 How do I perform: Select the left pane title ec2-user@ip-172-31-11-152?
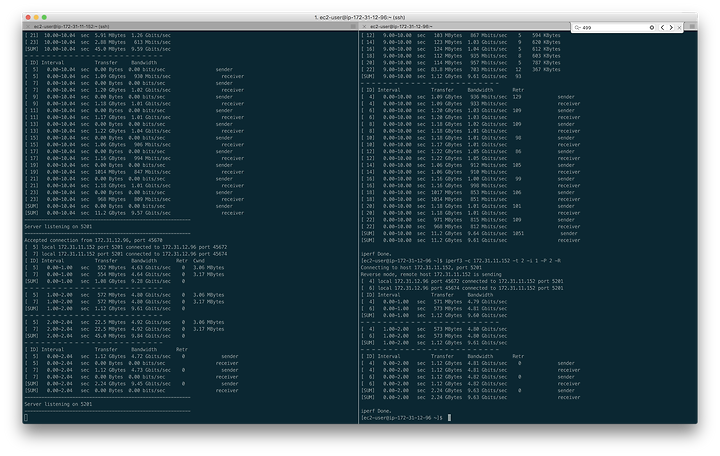coord(72,27)
